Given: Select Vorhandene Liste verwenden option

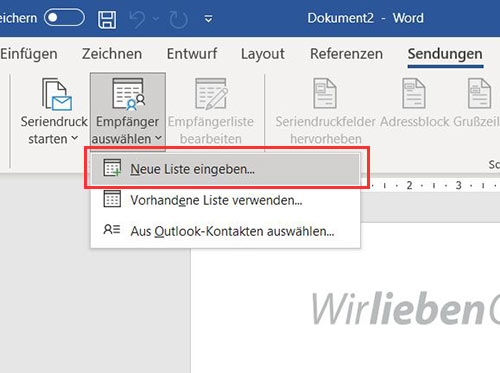Looking at the screenshot, I should [226, 200].
